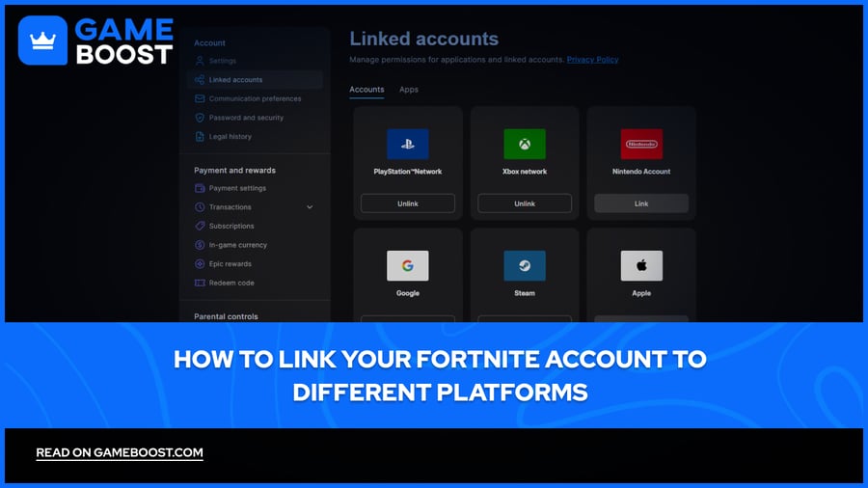The width and height of the screenshot is (868, 488).
Task: Click the Apple logo tile
Action: click(641, 265)
